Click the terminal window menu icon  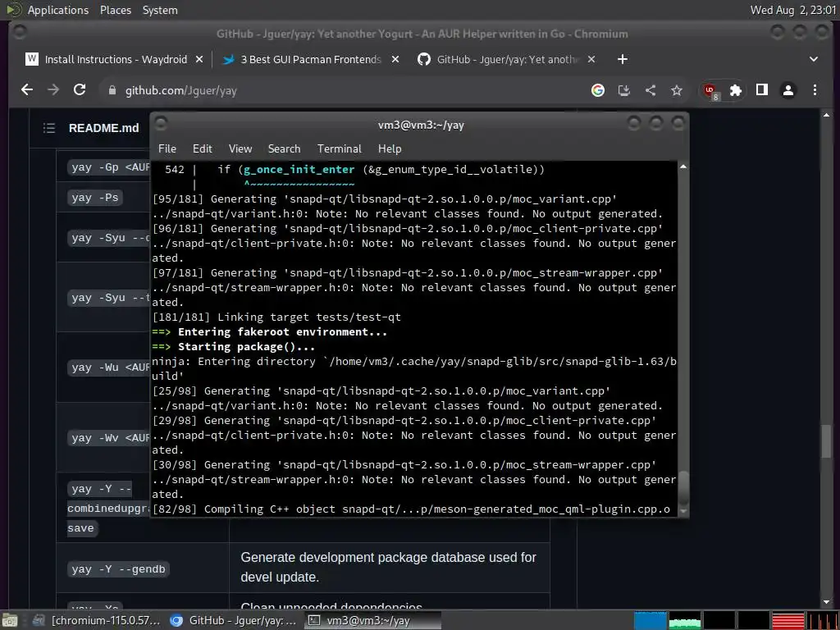pos(161,124)
